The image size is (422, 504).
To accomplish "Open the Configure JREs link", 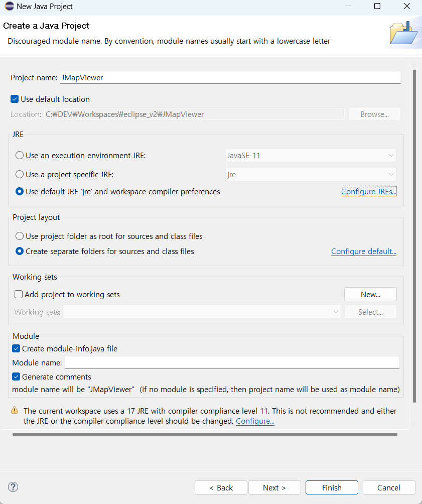I will [x=369, y=192].
